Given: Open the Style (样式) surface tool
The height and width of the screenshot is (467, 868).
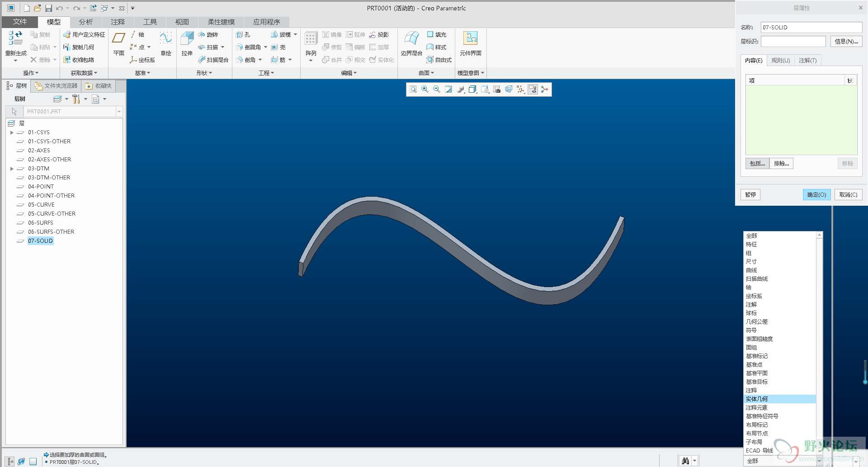Looking at the screenshot, I should pyautogui.click(x=436, y=47).
